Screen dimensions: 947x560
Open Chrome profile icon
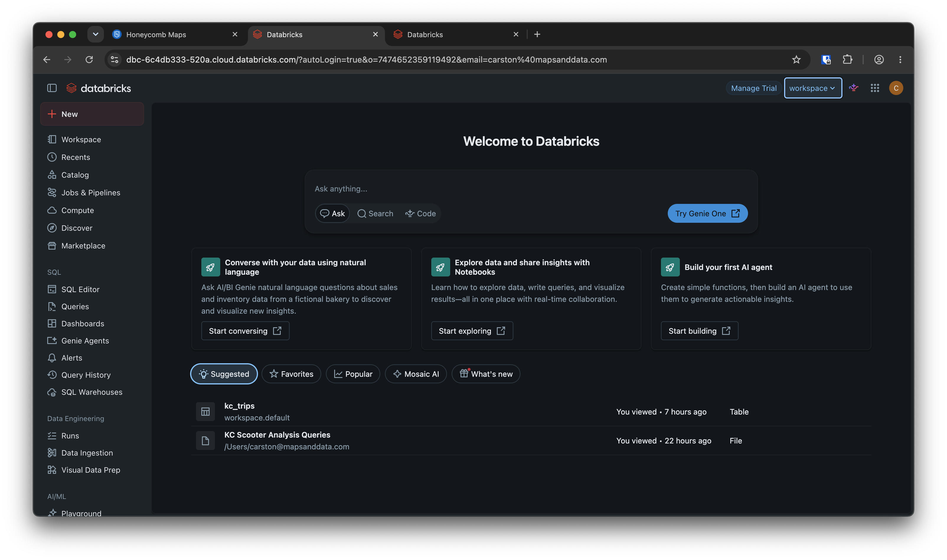click(879, 60)
